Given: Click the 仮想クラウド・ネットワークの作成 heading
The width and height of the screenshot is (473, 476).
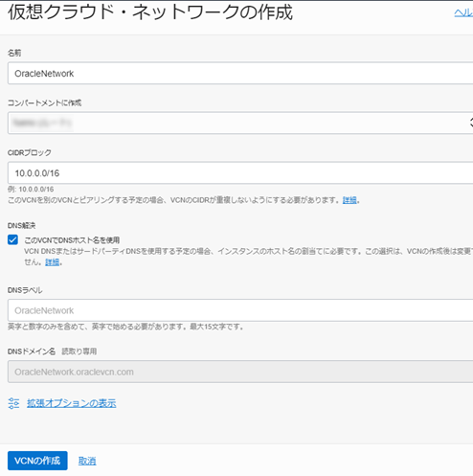Looking at the screenshot, I should pos(150,12).
